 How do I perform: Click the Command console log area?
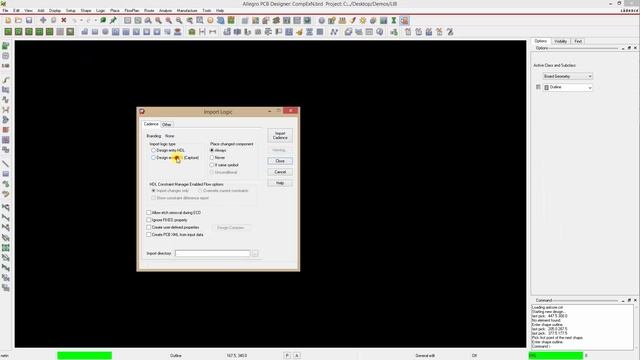[x=582, y=327]
